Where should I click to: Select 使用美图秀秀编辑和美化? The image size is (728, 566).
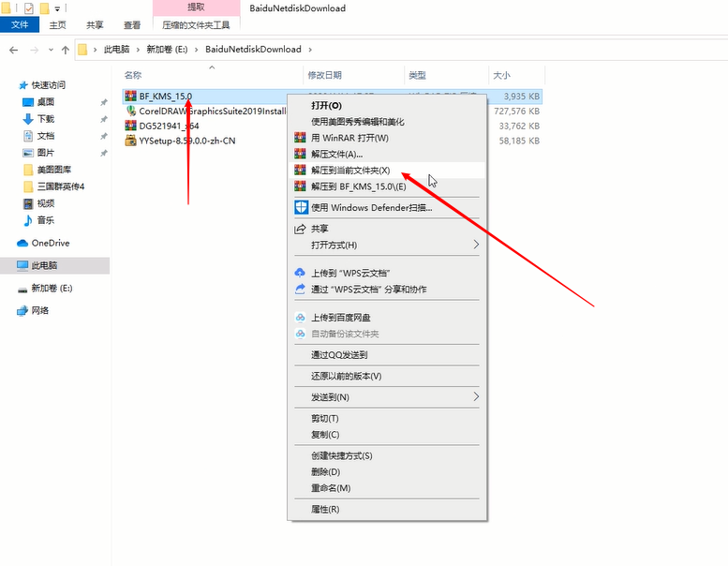coord(387,122)
